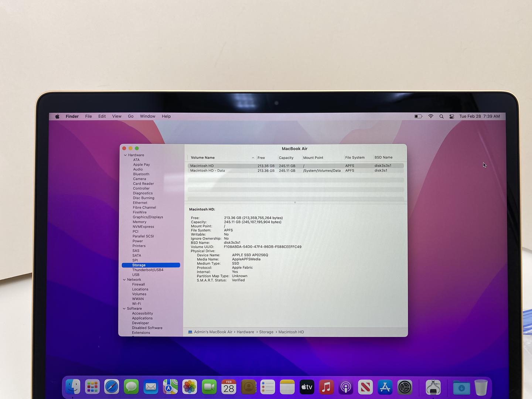Image resolution: width=532 pixels, height=399 pixels.
Task: Open the Help menu
Action: [x=166, y=116]
